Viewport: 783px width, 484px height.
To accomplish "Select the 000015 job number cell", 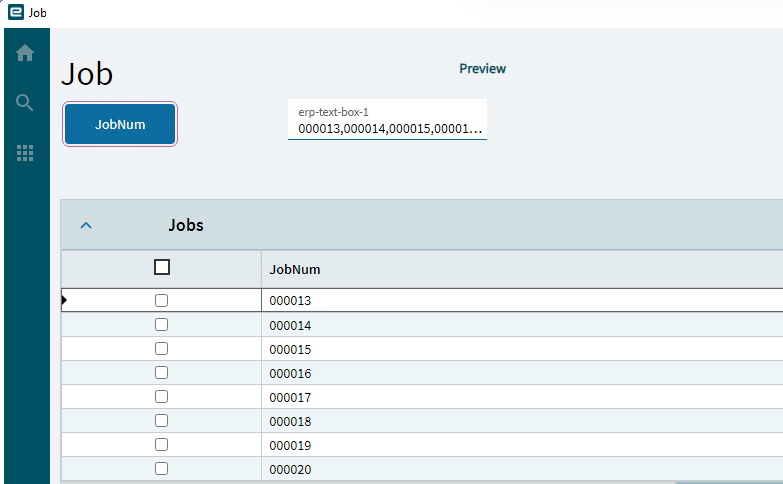I will click(x=291, y=349).
